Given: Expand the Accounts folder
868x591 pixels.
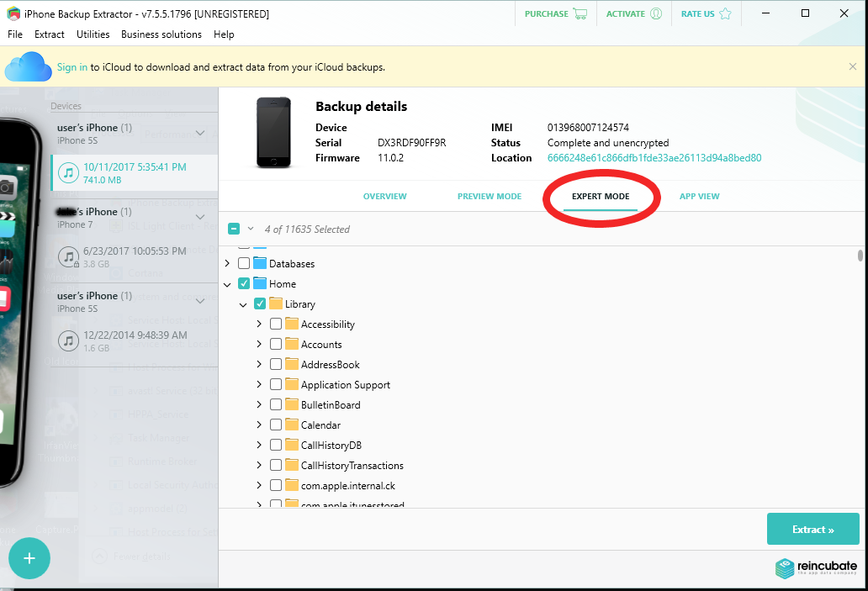Looking at the screenshot, I should pos(259,344).
